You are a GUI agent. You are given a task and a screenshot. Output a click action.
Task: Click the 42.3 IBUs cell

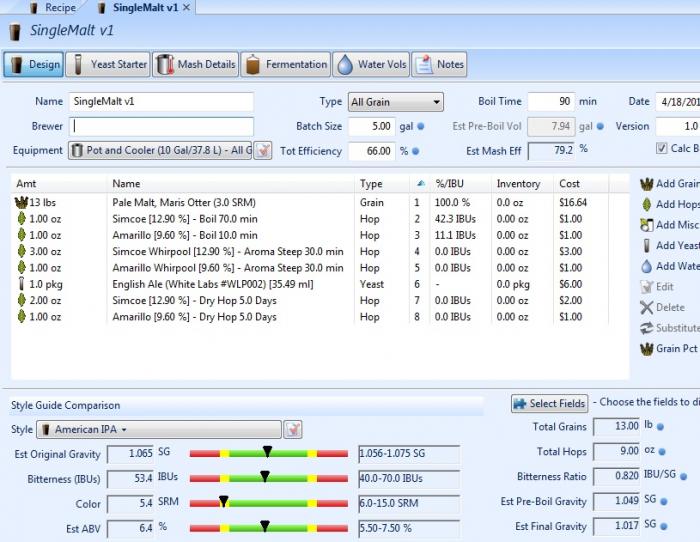pos(455,219)
